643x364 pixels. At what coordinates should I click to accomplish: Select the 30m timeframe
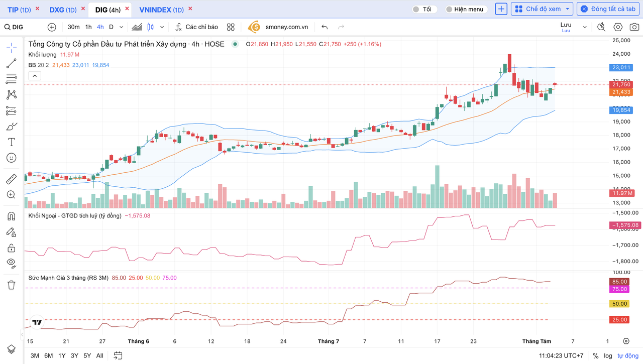coord(73,27)
